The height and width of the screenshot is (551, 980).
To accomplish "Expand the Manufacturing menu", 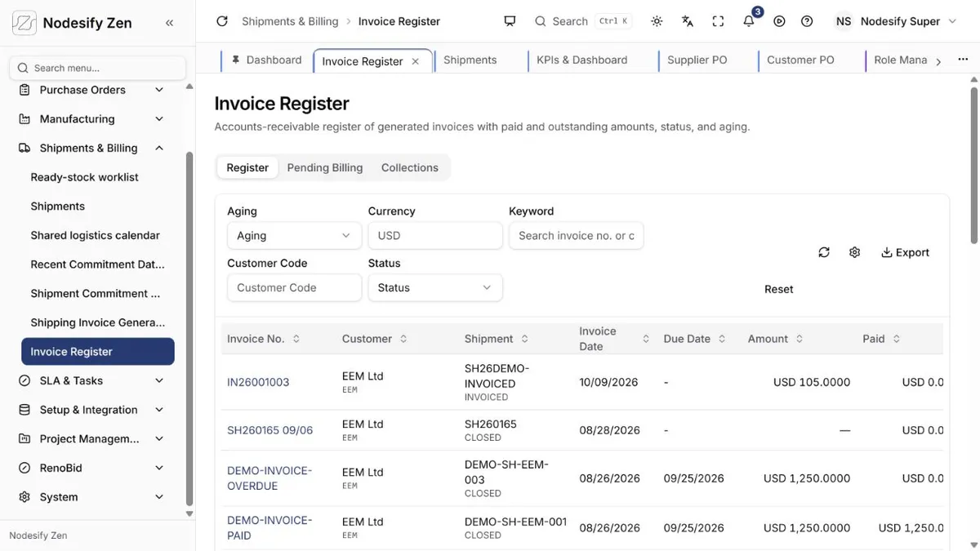I will 159,119.
